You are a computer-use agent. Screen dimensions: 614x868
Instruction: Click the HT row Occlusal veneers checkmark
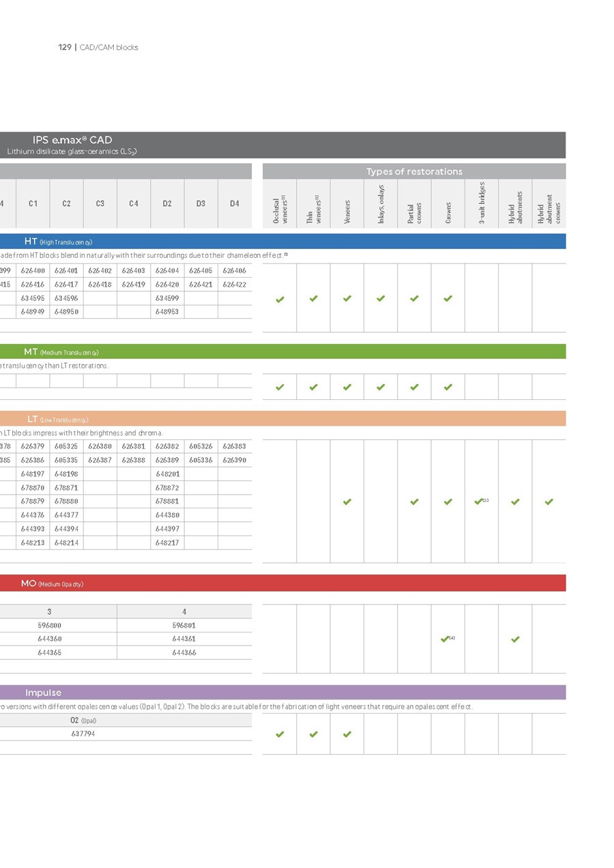280,298
